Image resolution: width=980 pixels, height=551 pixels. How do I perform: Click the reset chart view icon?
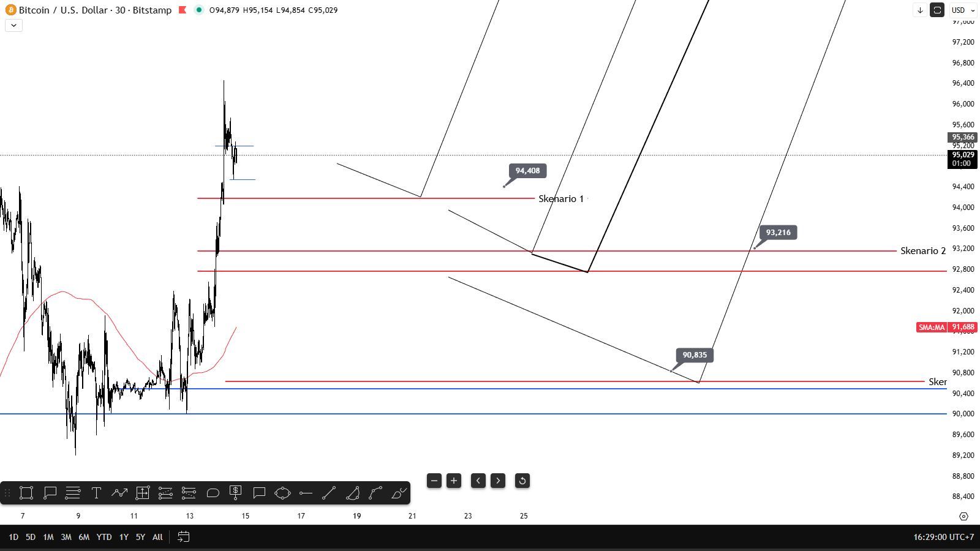click(x=522, y=481)
